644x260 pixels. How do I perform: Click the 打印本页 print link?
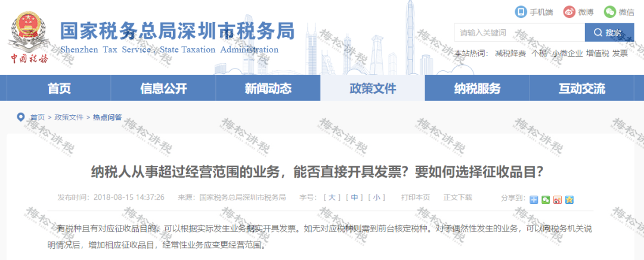coord(416,197)
